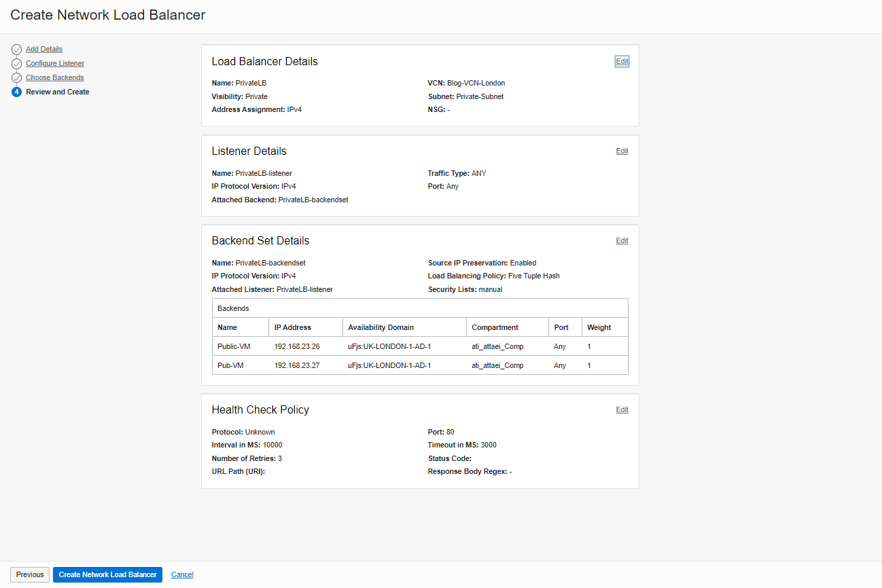Open the Configure Listener step link
The image size is (882, 588).
[55, 64]
